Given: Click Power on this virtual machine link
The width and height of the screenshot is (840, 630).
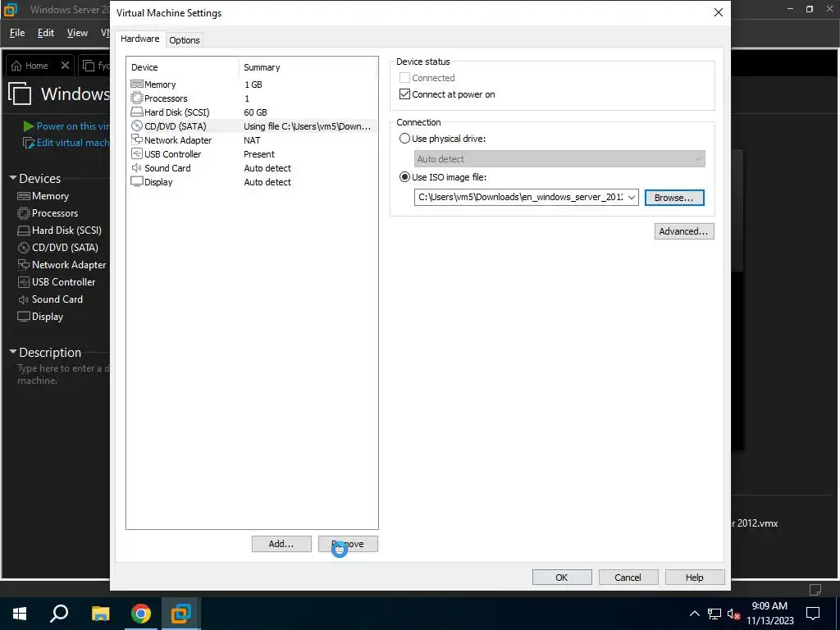Looking at the screenshot, I should coord(73,126).
